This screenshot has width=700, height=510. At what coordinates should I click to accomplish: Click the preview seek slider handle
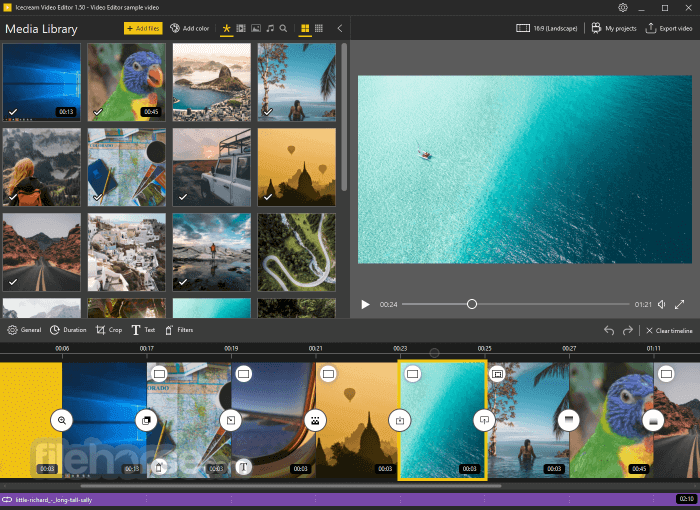(472, 305)
